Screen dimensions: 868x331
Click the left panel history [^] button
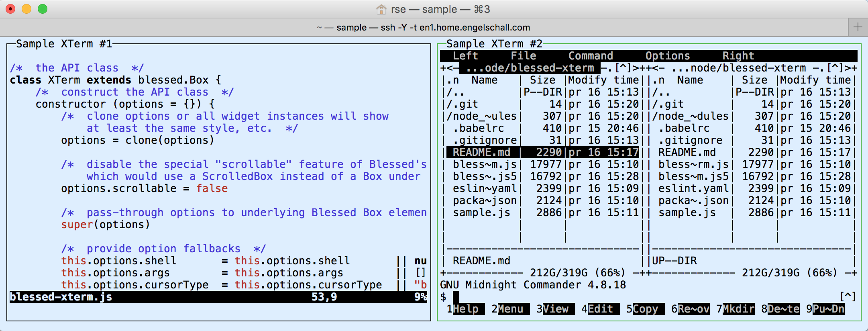click(x=623, y=68)
